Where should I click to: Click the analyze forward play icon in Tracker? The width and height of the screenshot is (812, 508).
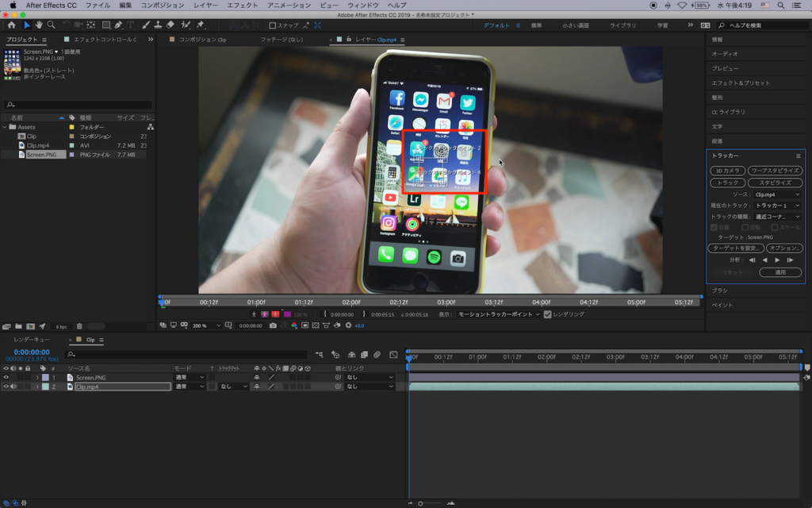click(777, 260)
